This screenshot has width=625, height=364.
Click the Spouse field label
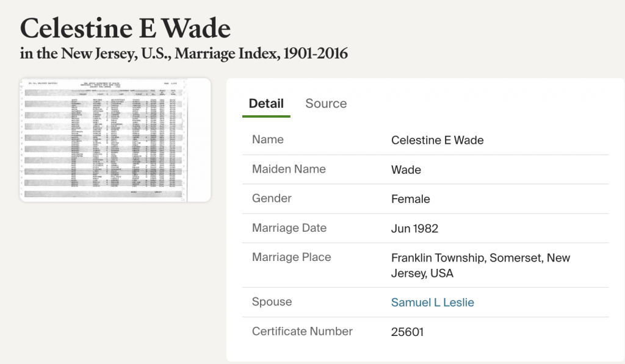pos(272,302)
